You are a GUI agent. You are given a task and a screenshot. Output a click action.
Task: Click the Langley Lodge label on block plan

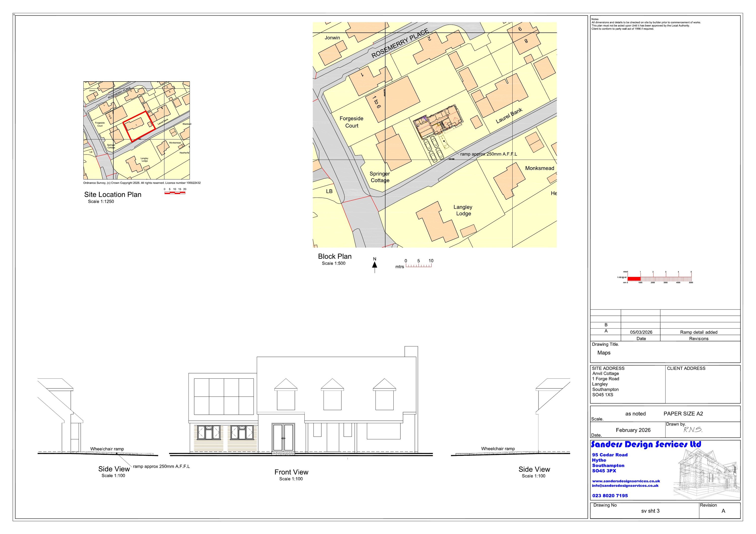point(463,210)
